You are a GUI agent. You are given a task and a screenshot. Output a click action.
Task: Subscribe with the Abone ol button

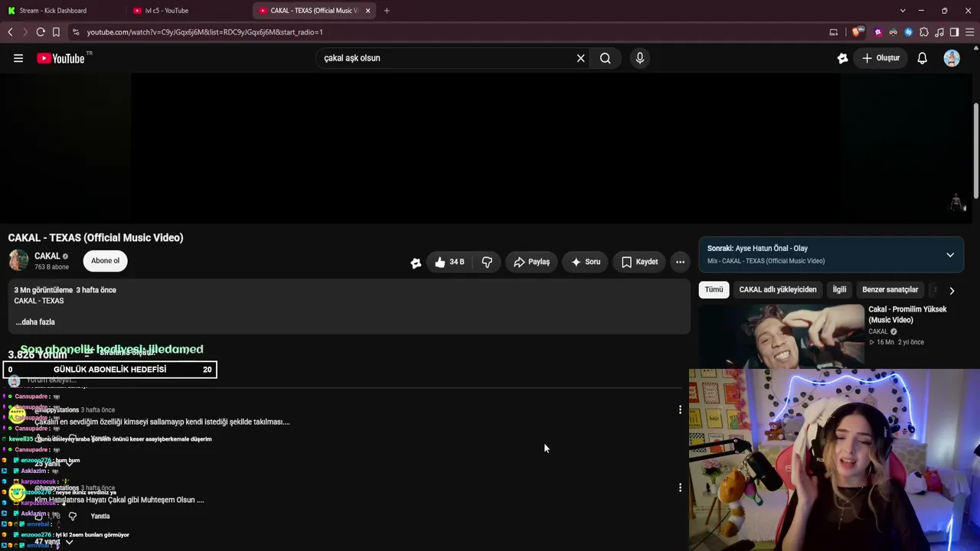(x=106, y=261)
